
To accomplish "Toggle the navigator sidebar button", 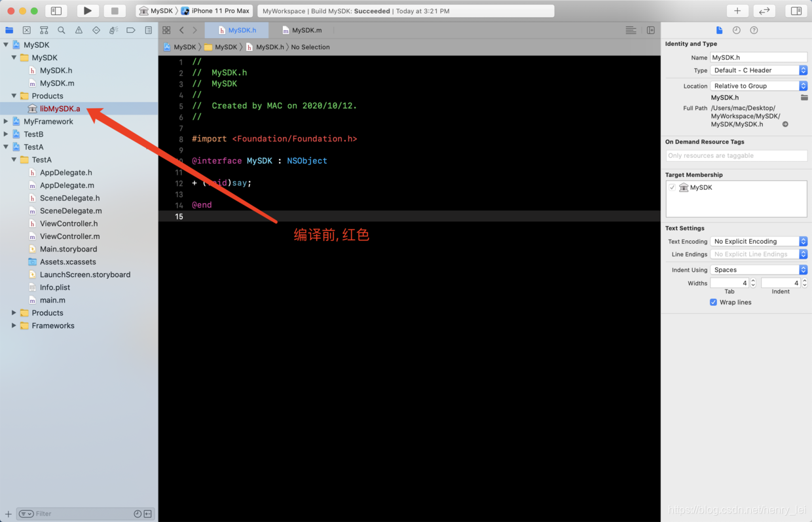I will [x=56, y=10].
